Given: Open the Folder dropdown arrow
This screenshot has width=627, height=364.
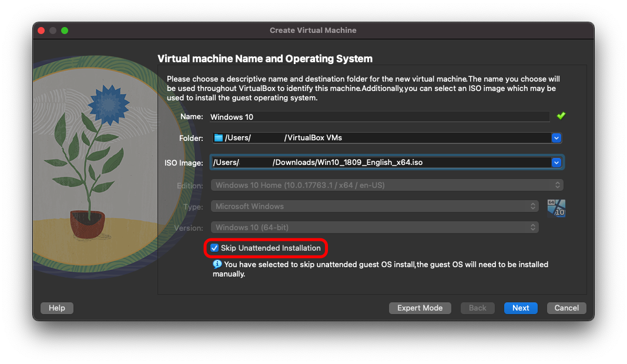Looking at the screenshot, I should pos(556,138).
